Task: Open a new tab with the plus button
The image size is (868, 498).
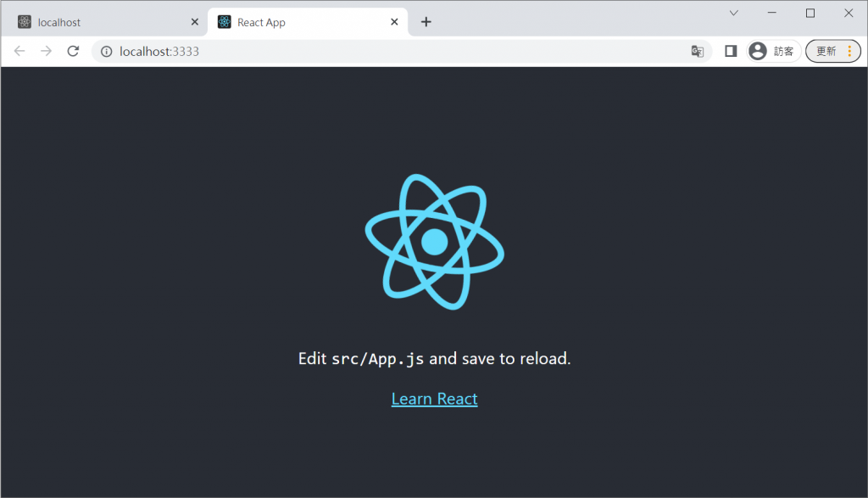Action: click(426, 22)
